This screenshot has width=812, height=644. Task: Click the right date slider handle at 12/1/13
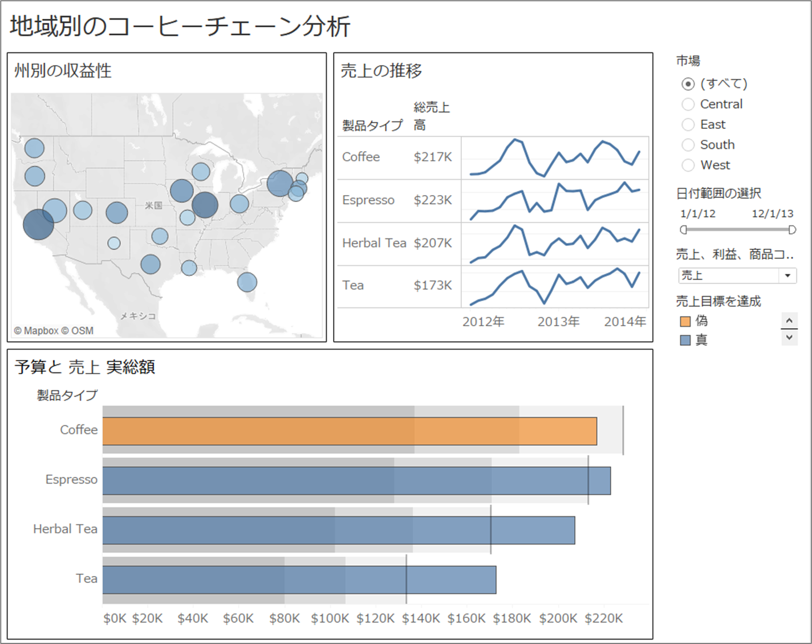(791, 230)
